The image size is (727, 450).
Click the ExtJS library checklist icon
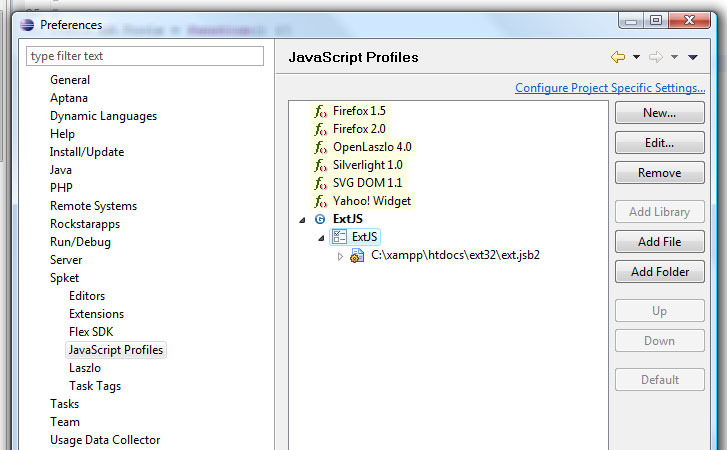tap(339, 237)
